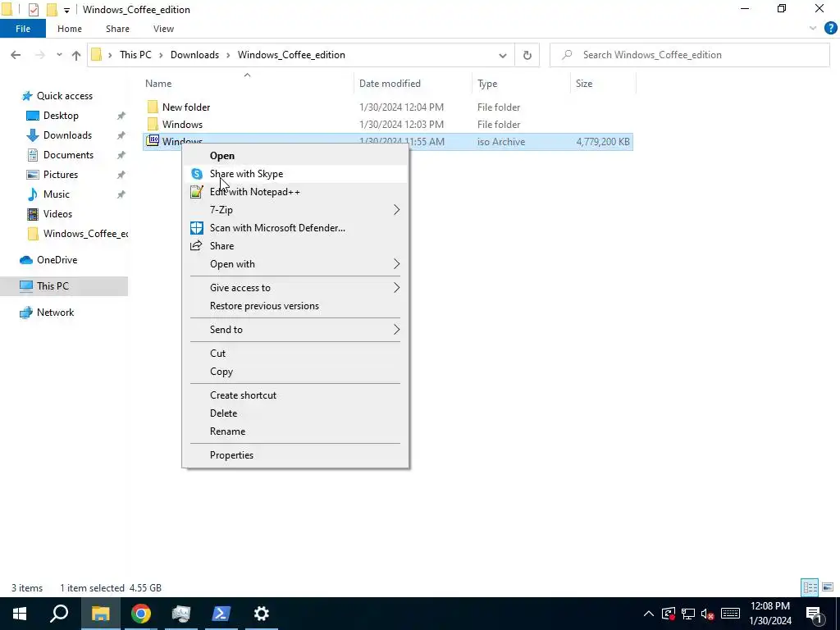Click the network tray icon
The height and width of the screenshot is (630, 840).
click(x=688, y=614)
